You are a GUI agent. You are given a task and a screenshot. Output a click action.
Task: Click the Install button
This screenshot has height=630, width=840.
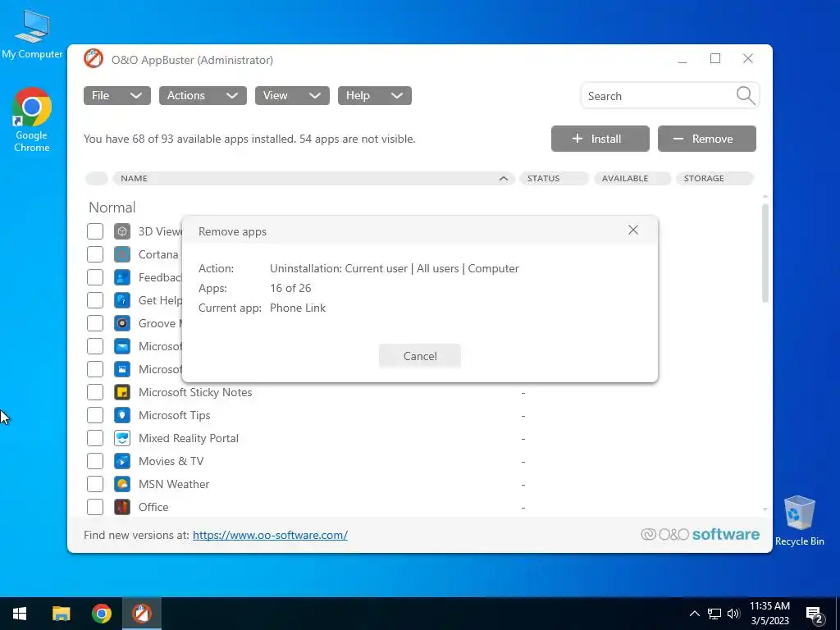600,139
